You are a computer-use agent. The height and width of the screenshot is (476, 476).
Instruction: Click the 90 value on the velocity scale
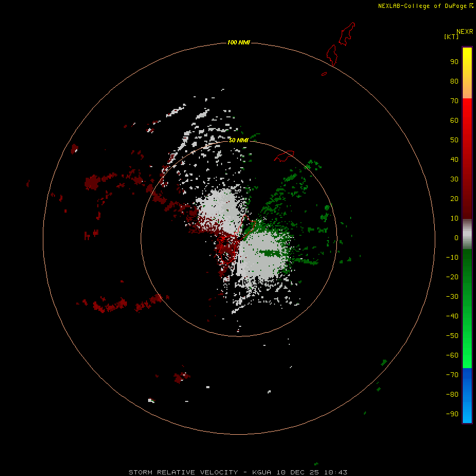click(x=454, y=62)
